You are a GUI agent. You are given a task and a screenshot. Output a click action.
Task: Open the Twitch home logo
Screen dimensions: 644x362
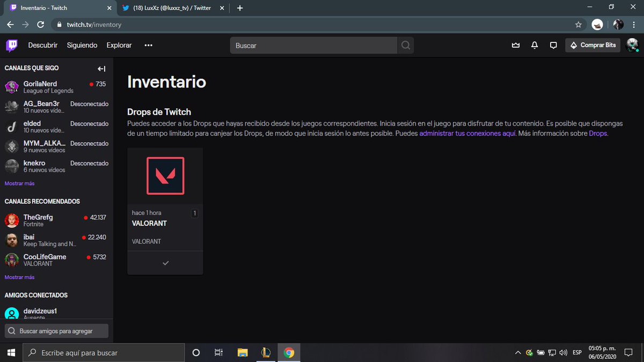pyautogui.click(x=12, y=46)
